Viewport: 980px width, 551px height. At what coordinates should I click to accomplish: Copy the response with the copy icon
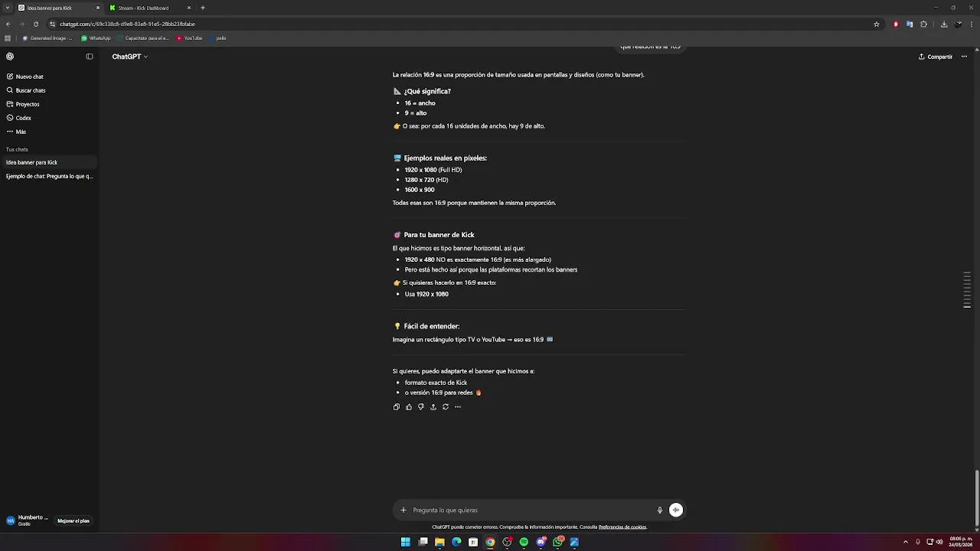point(397,407)
